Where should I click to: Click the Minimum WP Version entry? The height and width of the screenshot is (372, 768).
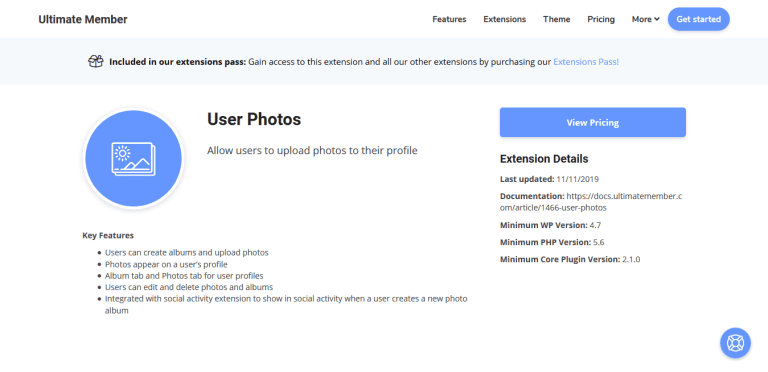pos(550,225)
